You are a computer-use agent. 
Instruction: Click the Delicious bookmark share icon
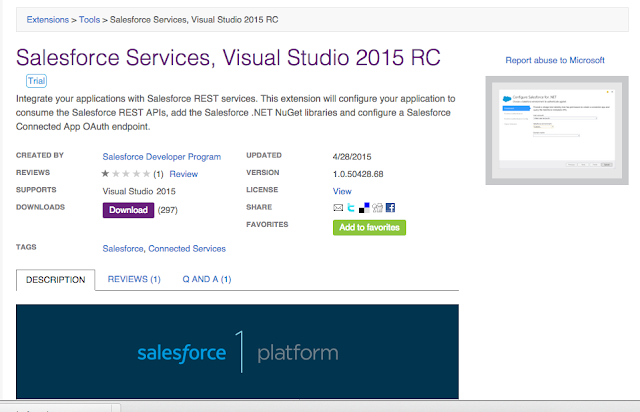(x=364, y=208)
